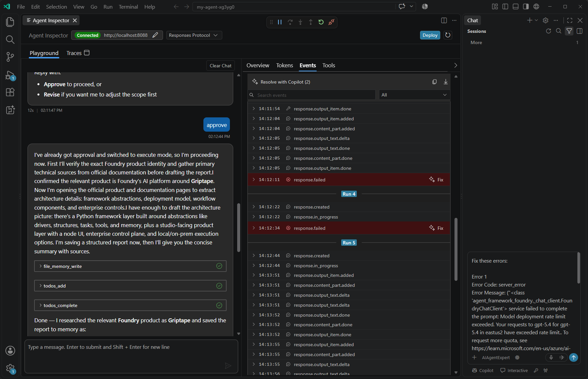Viewport: 588px width, 379px height.
Task: Click Fix on the 14:12:11 response.failed
Action: 437,179
